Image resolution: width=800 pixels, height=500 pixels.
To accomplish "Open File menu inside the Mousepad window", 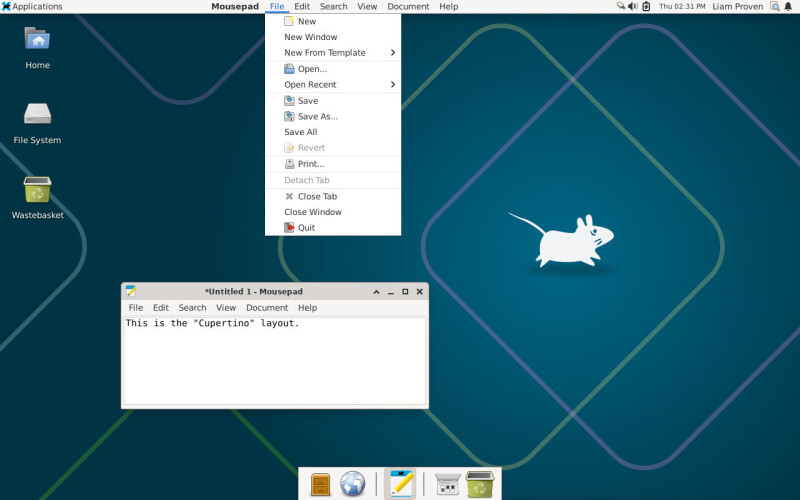I will 136,308.
